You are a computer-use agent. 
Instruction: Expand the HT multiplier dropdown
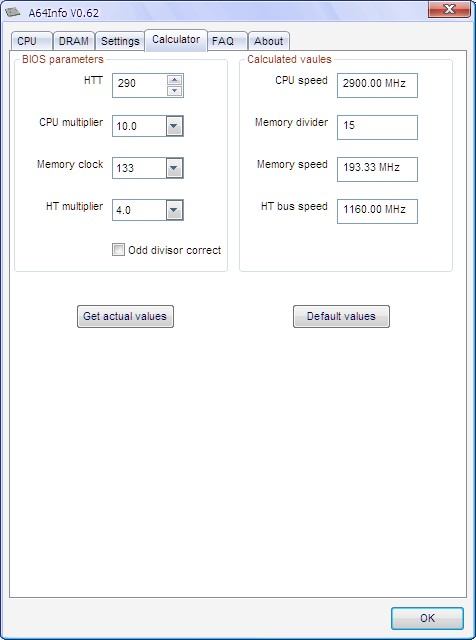(174, 210)
